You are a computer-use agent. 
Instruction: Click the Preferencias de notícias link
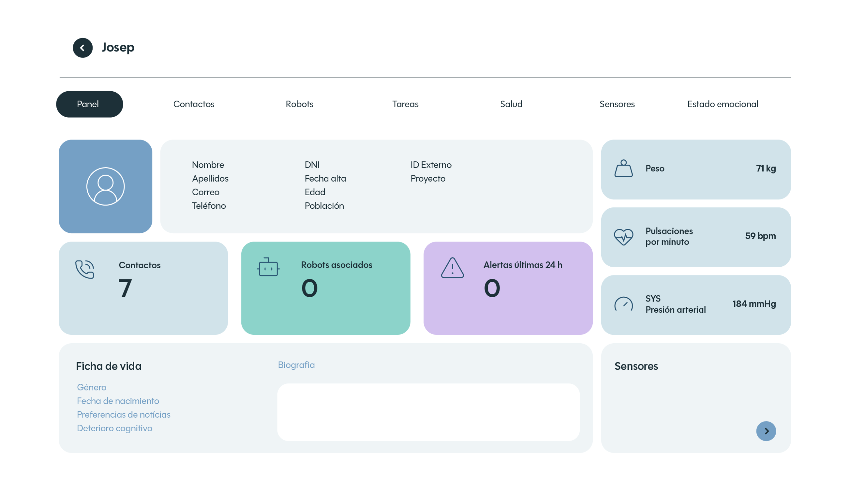[124, 415]
